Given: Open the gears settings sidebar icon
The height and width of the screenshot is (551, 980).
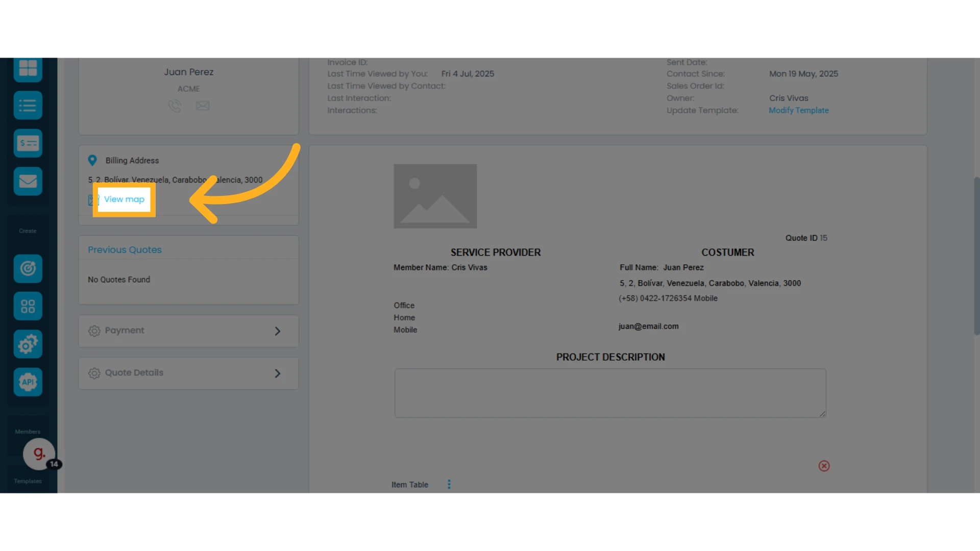Looking at the screenshot, I should tap(28, 344).
